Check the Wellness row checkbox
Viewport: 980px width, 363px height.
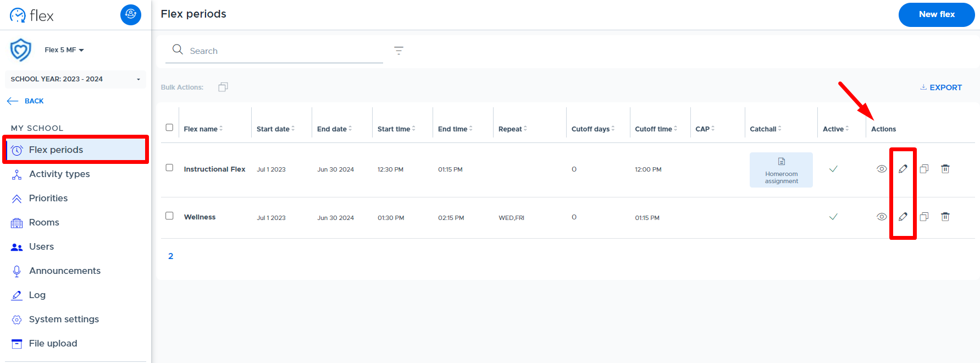point(169,216)
